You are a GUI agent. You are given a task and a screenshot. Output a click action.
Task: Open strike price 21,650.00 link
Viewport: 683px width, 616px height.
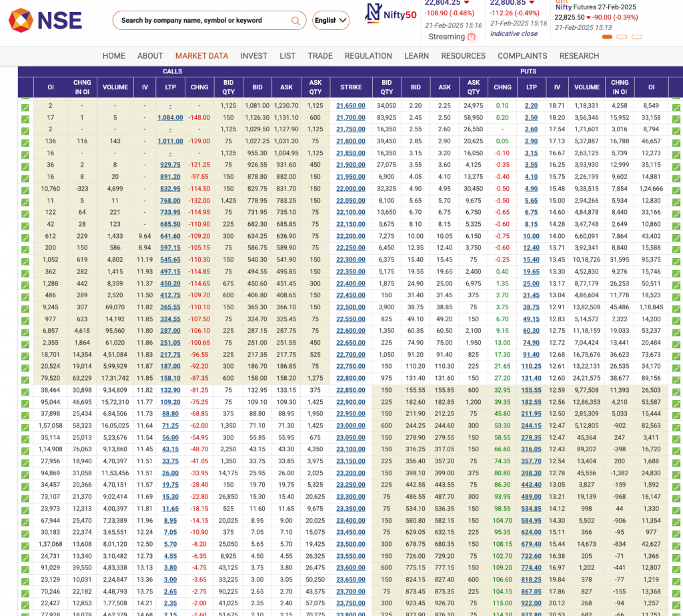pos(351,106)
